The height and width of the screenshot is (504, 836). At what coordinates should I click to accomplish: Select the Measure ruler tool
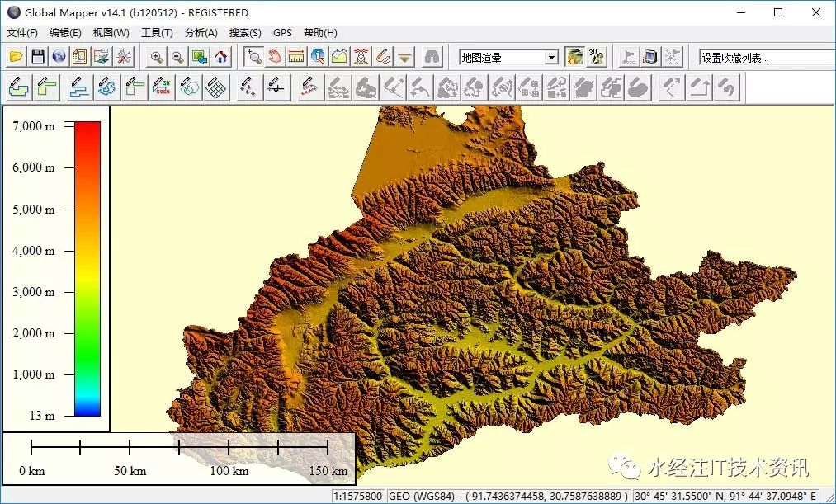coord(296,57)
